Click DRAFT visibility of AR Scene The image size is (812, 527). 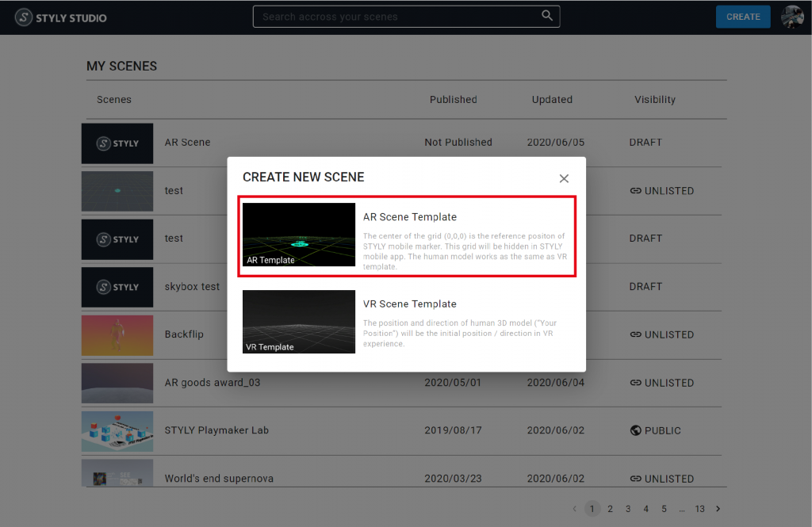(x=645, y=143)
